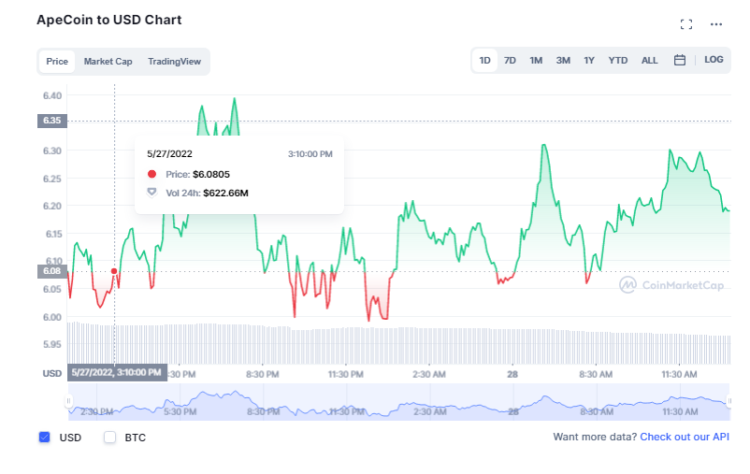Switch to the Market Cap tab
Screen dimensions: 750x474
108,61
